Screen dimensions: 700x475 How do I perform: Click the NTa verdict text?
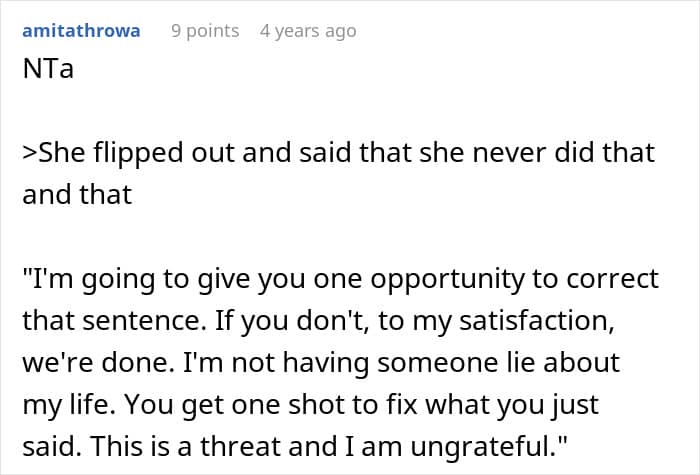tap(48, 69)
